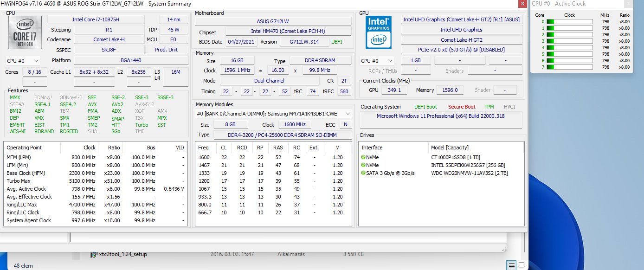644x270 pixels.
Task: Click the status icon beside the SATA drive
Action: (363, 173)
